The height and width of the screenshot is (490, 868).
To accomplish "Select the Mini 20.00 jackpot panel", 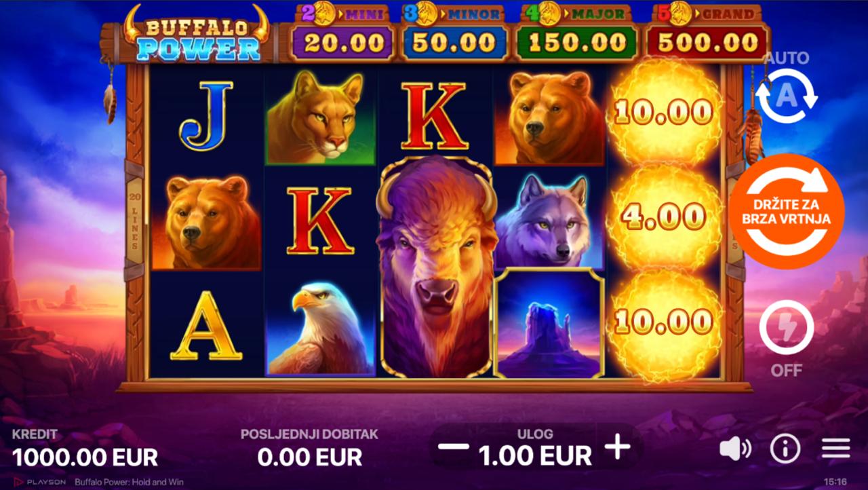I will point(342,33).
